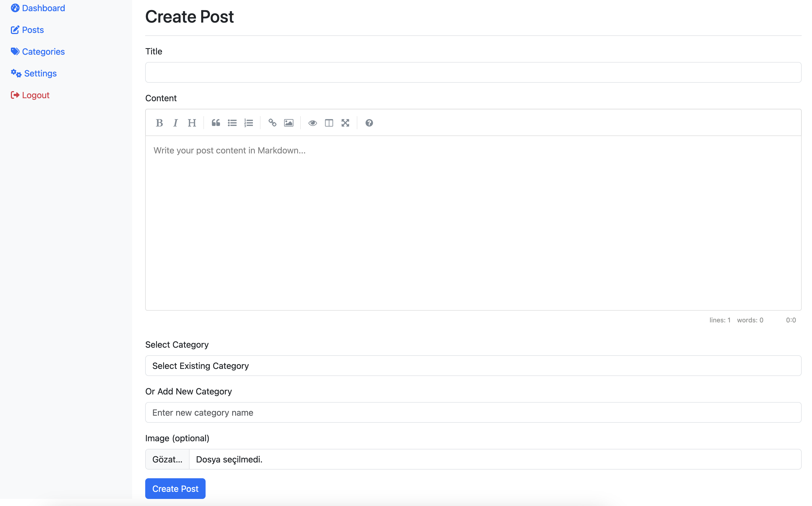Click the 'Image (optional)' label
812x506 pixels.
pos(177,438)
